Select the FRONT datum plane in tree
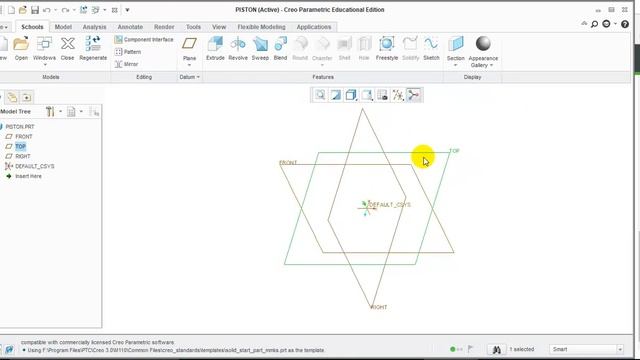 [24, 136]
